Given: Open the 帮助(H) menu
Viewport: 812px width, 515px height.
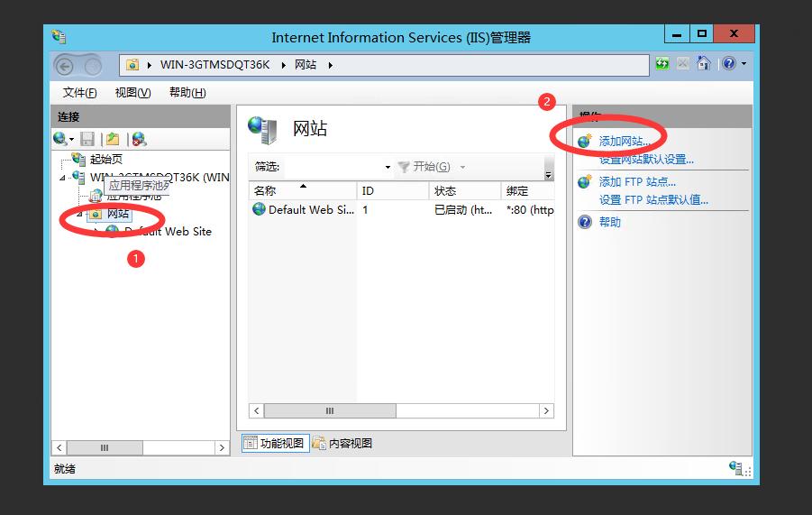Looking at the screenshot, I should pyautogui.click(x=187, y=93).
